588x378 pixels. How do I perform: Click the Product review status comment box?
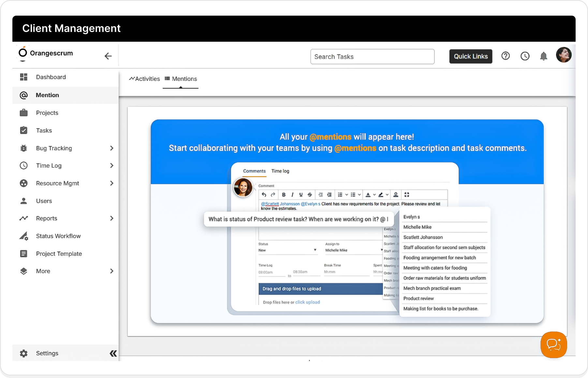pos(299,219)
